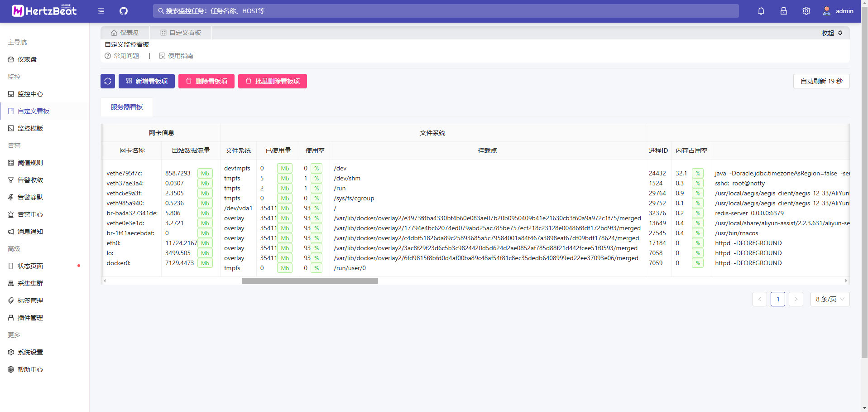Select 自定义看板 sidebar item
Image resolution: width=868 pixels, height=412 pixels.
tap(44, 111)
